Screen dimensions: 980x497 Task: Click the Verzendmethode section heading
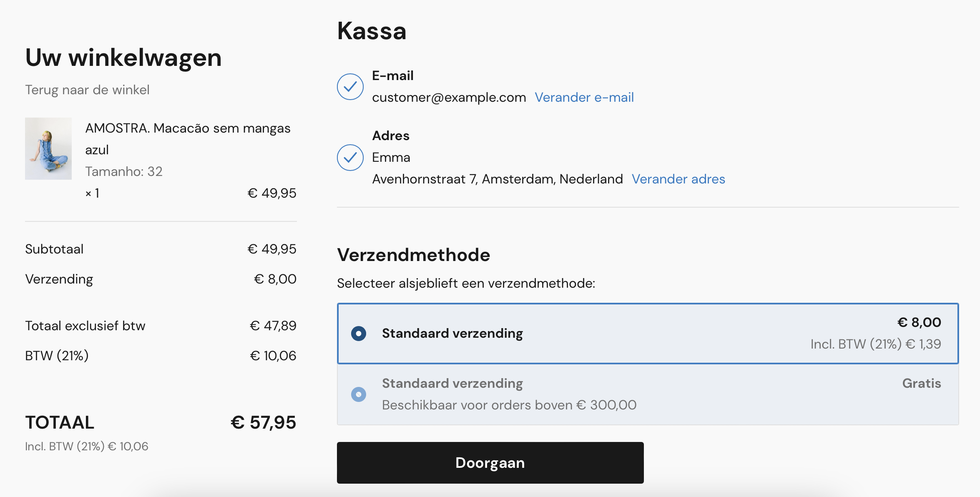(x=413, y=255)
